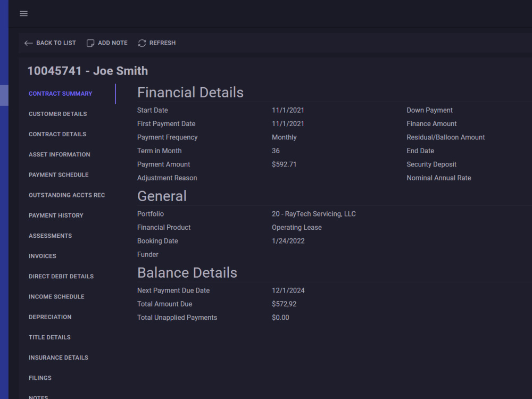The image size is (532, 399).
Task: Click the note icon beside Add Note
Action: point(90,43)
